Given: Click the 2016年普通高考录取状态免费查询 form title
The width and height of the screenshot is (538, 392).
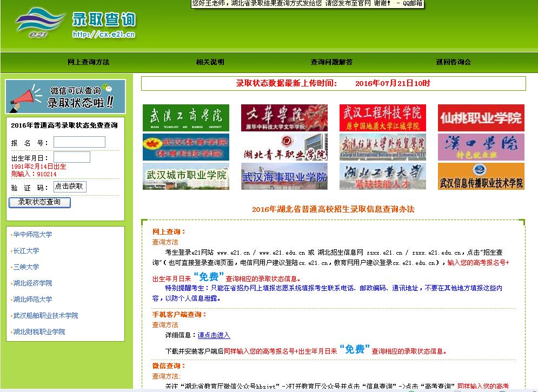Looking at the screenshot, I should pyautogui.click(x=64, y=125).
